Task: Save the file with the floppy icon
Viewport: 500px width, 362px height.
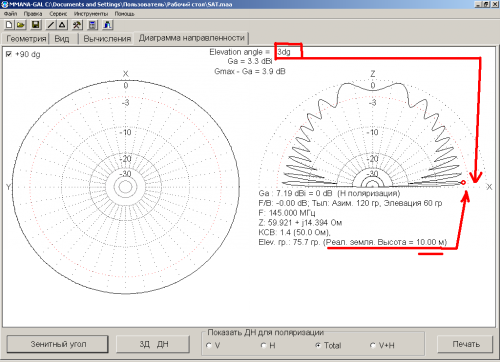Action: (36, 25)
